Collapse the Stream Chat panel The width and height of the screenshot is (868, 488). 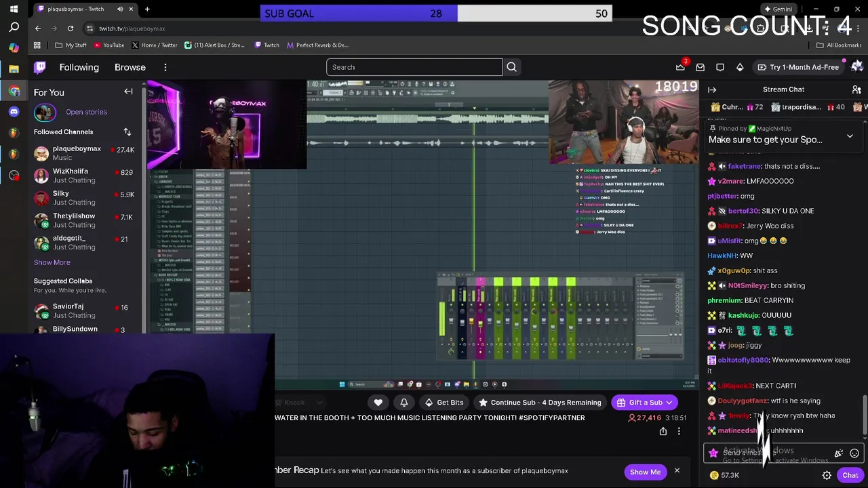click(712, 89)
